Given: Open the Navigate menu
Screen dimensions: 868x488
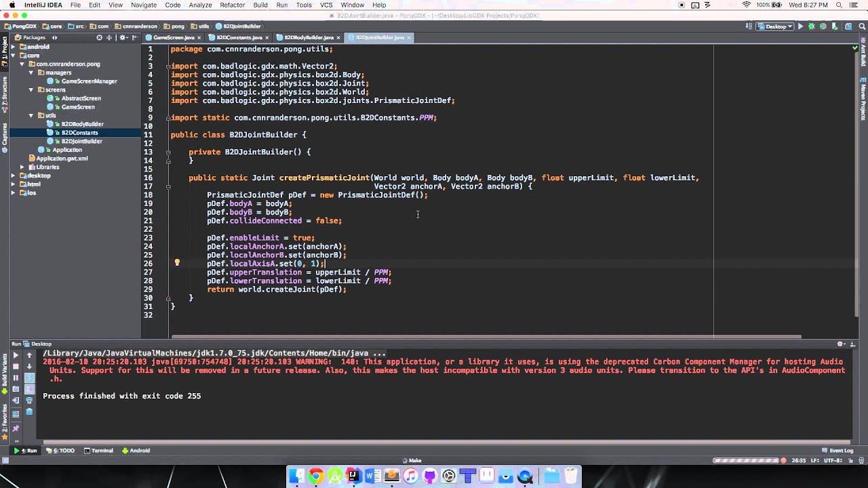Looking at the screenshot, I should [144, 5].
